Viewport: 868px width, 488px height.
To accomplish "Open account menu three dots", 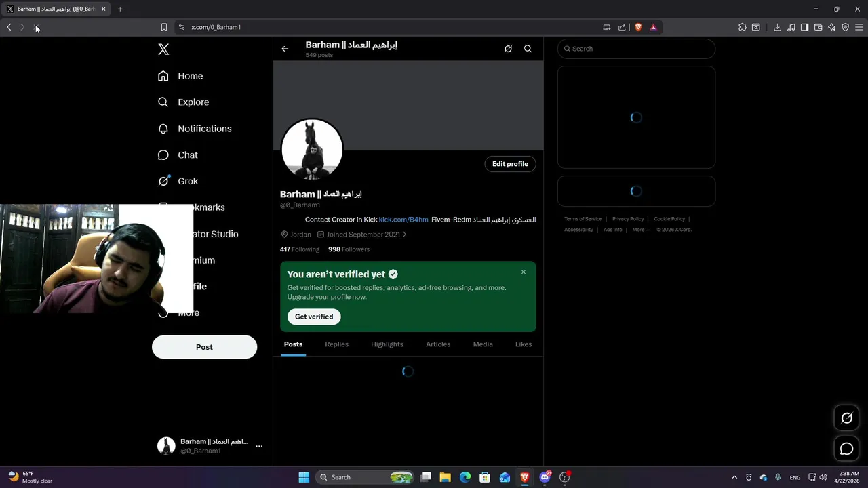I will (x=259, y=446).
